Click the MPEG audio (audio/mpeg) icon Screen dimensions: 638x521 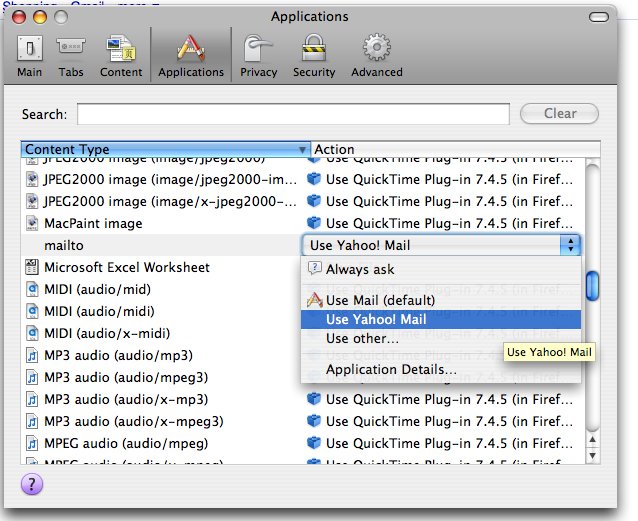[x=32, y=443]
